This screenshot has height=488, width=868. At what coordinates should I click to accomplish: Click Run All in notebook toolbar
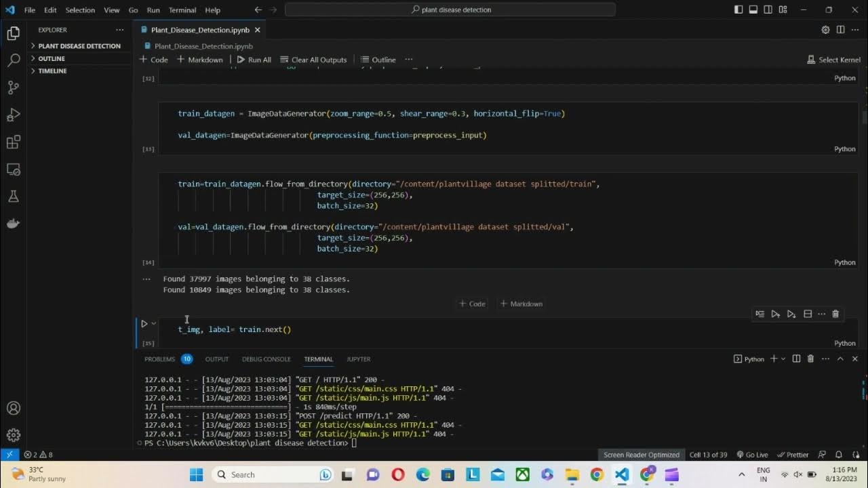coord(254,60)
